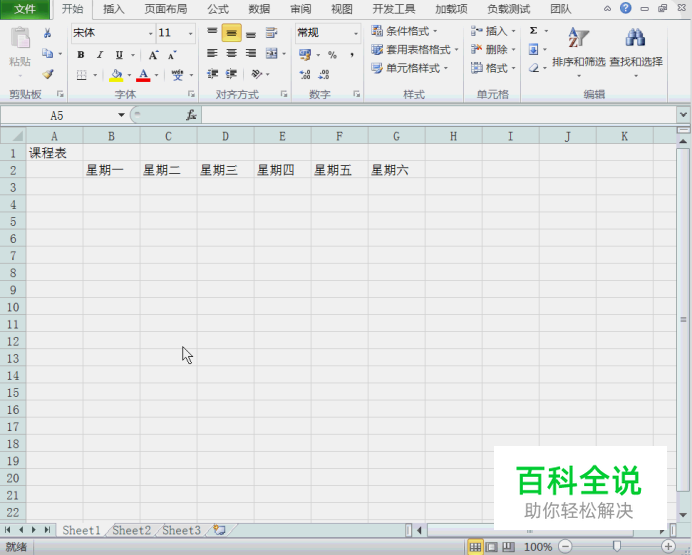Center text horizontally
This screenshot has width=692, height=555.
coord(232,53)
